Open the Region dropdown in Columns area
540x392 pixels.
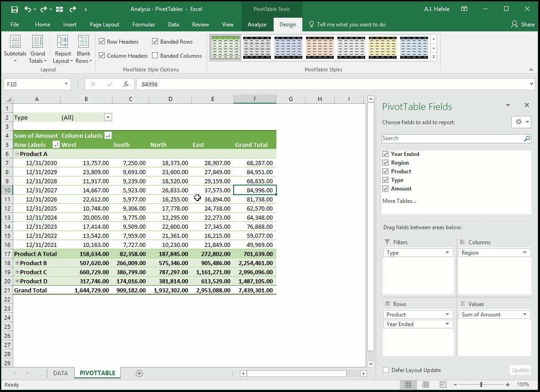[525, 252]
